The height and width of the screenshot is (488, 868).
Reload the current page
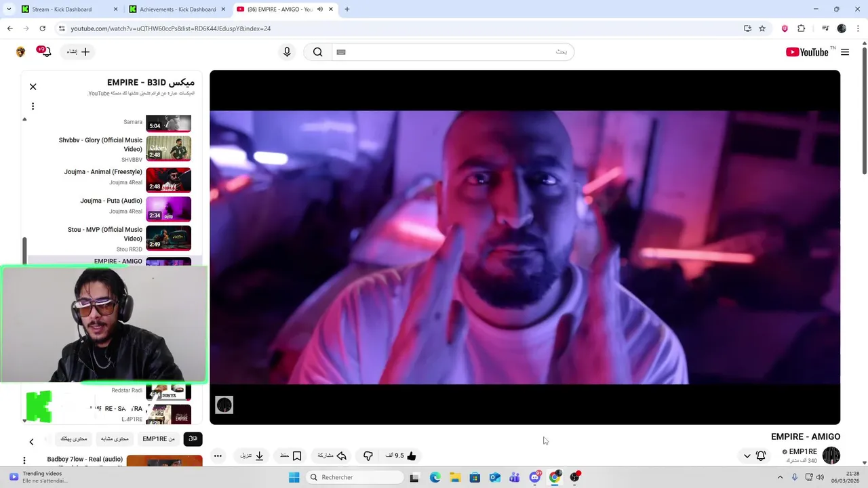tap(42, 28)
